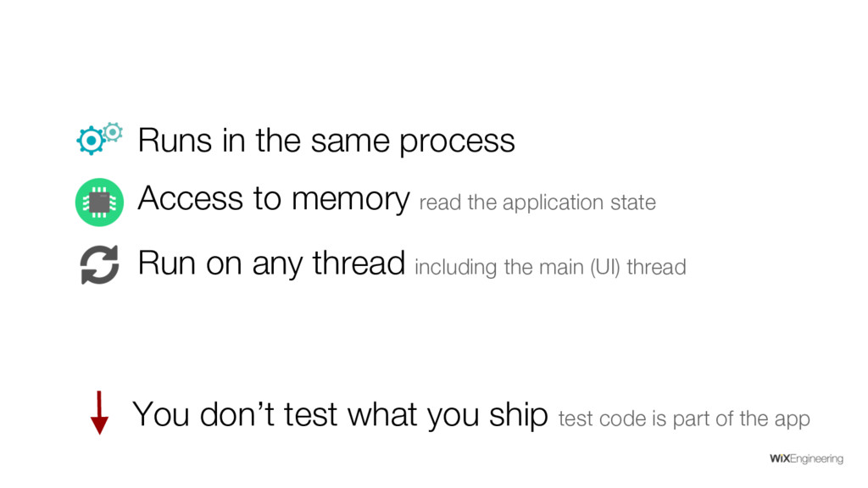
Task: Select the green memory chip icon
Action: click(99, 202)
